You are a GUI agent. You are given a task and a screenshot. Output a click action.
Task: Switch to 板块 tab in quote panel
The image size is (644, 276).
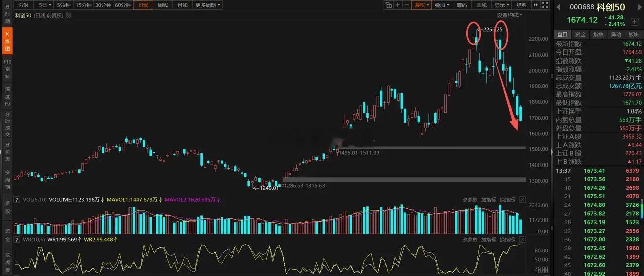point(633,34)
